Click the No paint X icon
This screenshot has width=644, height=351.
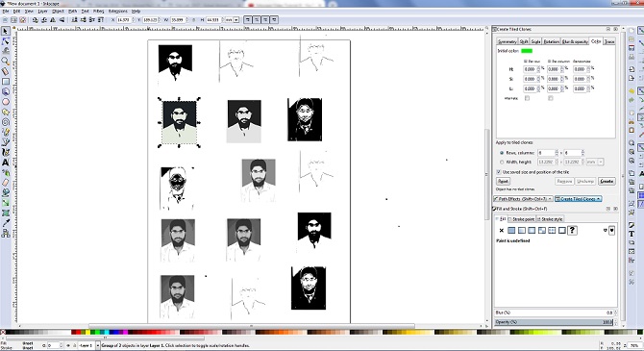[501, 230]
